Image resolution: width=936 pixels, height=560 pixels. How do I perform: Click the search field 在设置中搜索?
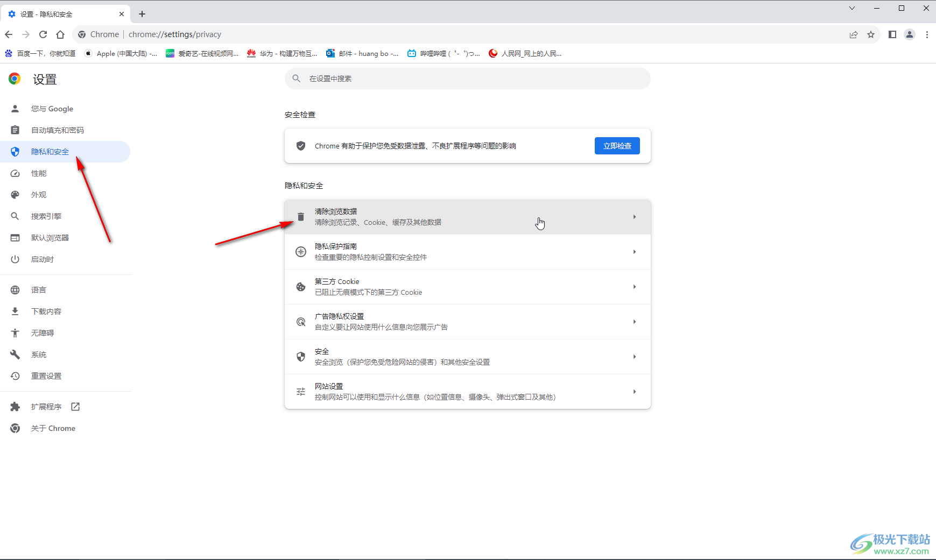point(467,79)
